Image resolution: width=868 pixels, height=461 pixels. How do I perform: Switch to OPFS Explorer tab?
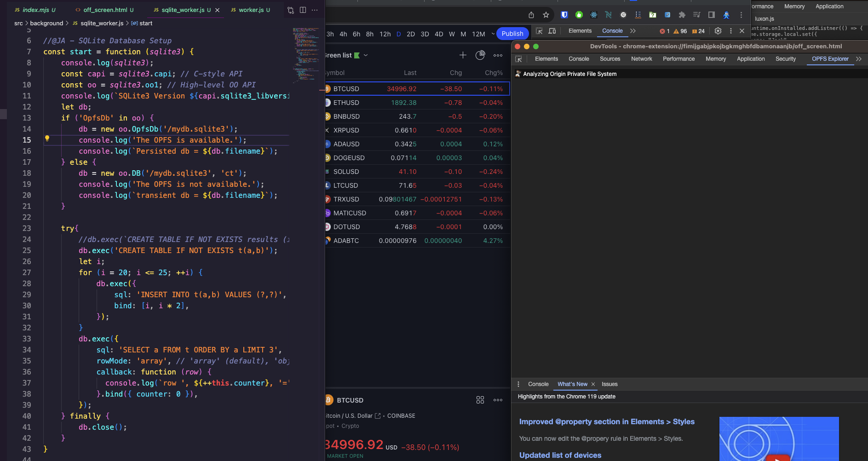coord(830,59)
